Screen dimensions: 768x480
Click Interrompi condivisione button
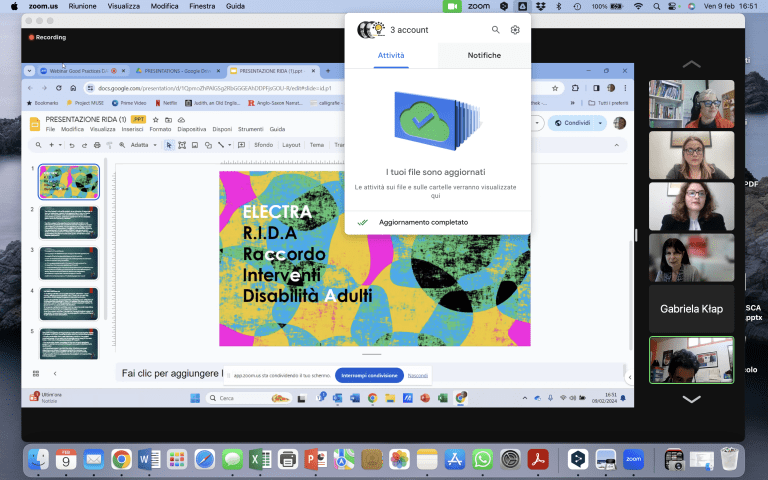369,375
